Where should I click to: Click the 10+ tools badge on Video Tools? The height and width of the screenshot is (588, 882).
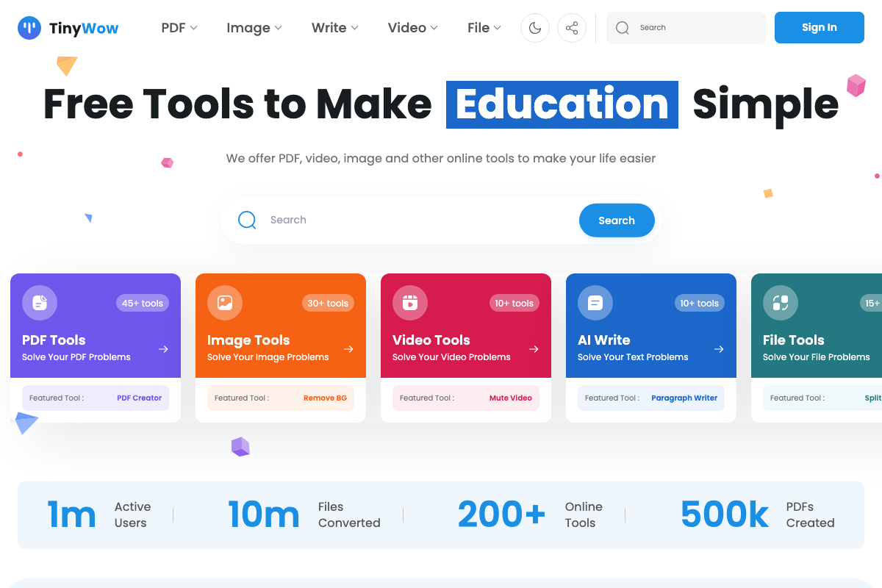click(x=514, y=303)
